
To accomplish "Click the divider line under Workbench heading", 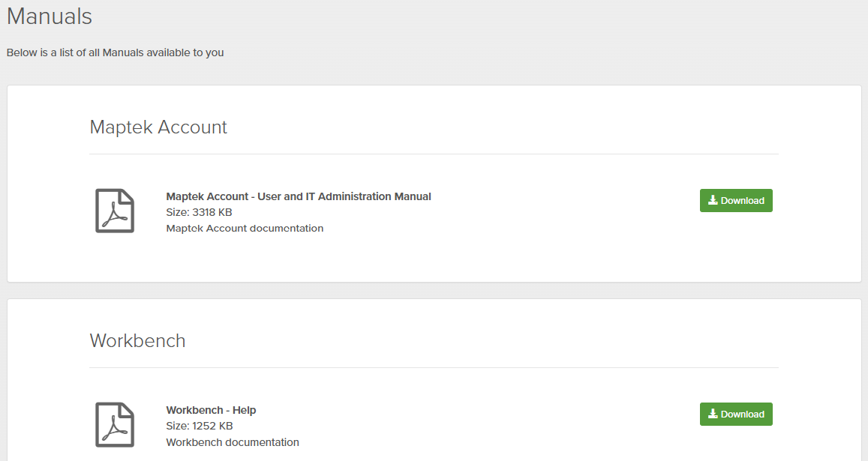I will [434, 367].
